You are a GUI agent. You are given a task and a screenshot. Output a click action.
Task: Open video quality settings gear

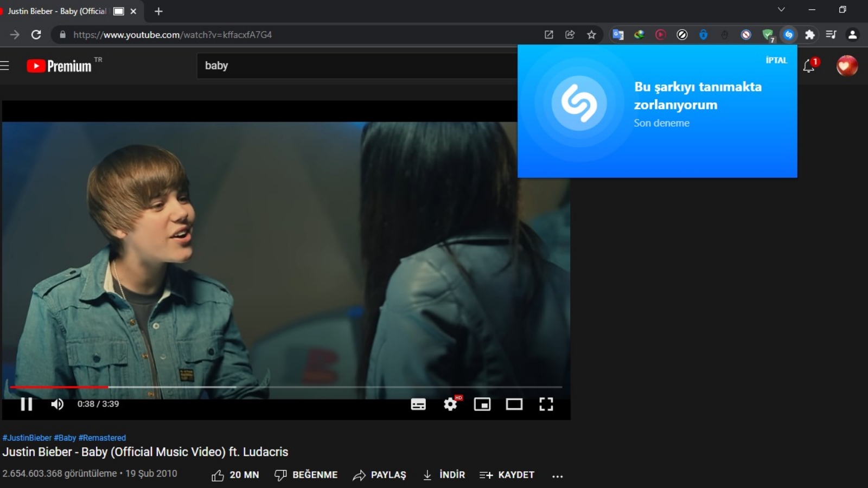point(450,404)
